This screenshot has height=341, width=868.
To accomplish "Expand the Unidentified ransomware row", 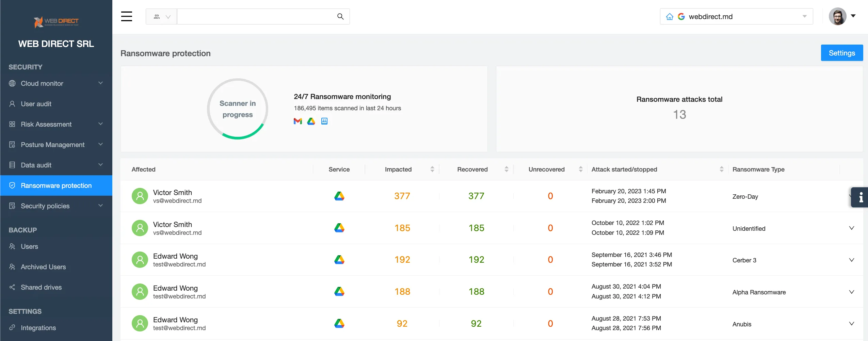I will point(851,228).
